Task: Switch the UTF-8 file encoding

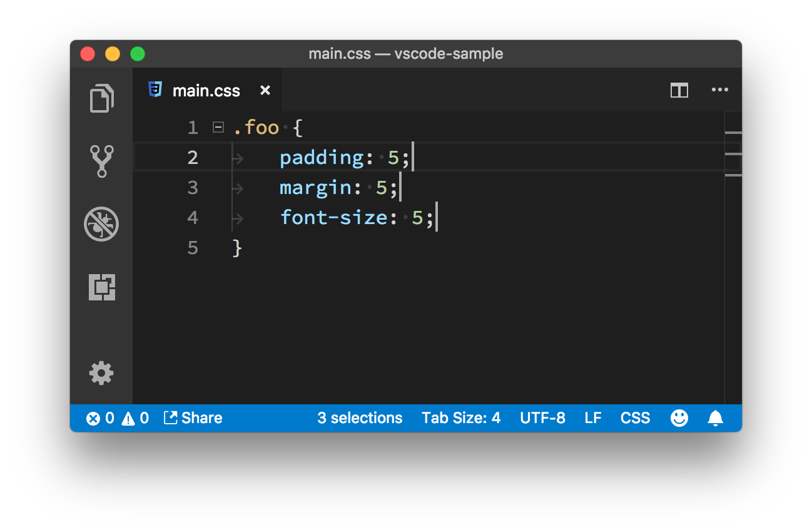Action: tap(542, 417)
